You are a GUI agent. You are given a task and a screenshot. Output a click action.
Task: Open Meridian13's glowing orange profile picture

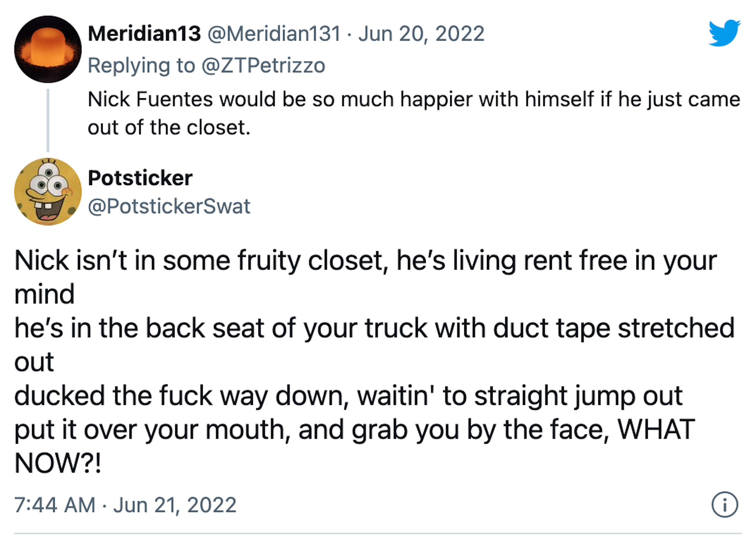coord(48,49)
